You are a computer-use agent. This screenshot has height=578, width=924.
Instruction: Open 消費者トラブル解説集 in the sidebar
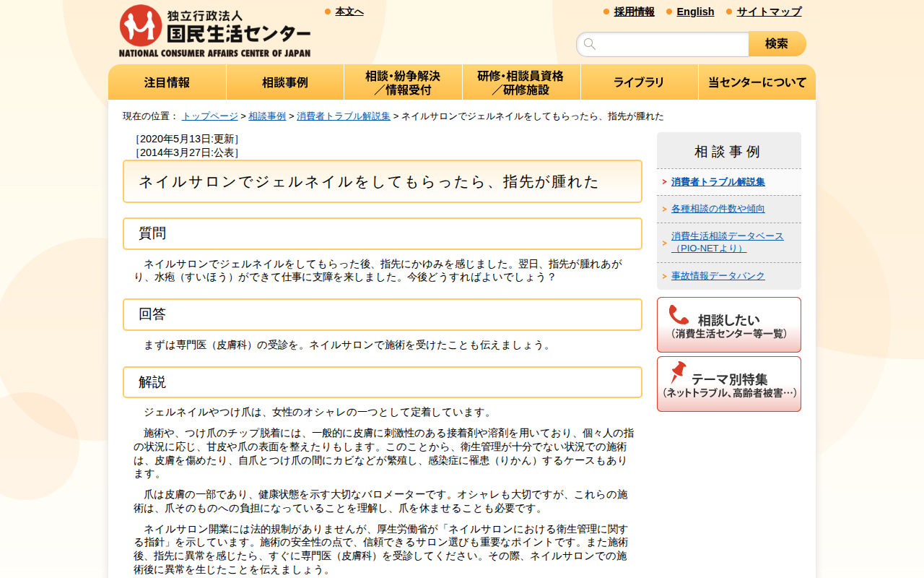[x=718, y=182]
